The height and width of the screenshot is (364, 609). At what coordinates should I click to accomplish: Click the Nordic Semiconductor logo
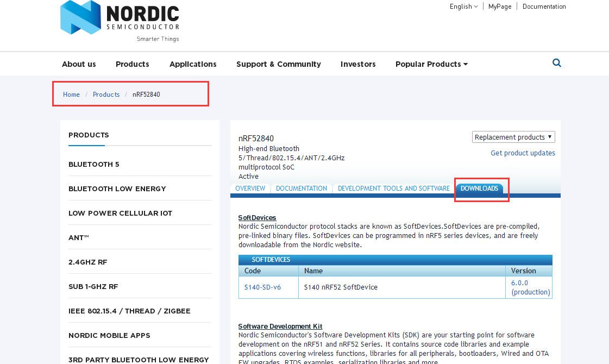[120, 21]
